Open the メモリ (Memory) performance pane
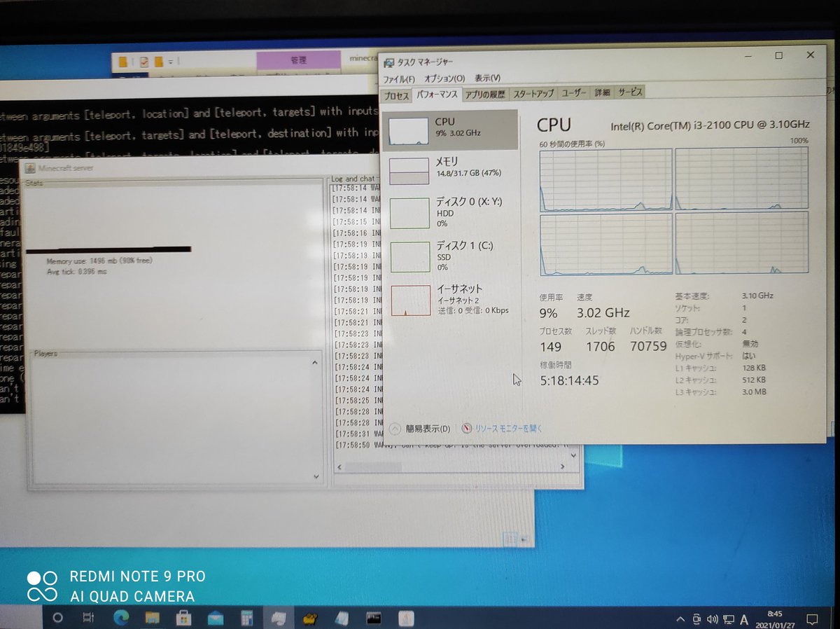 [x=448, y=168]
